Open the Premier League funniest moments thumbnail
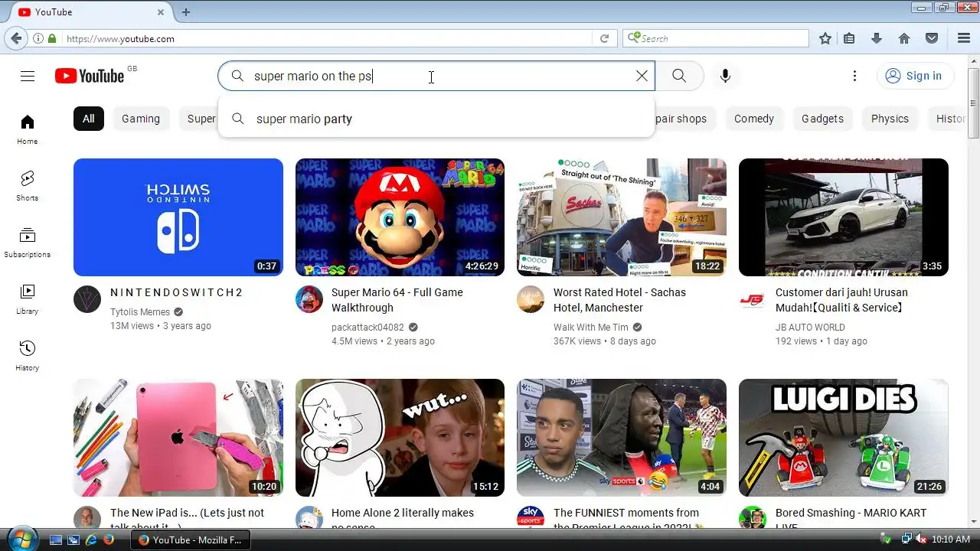980x551 pixels. pos(622,438)
